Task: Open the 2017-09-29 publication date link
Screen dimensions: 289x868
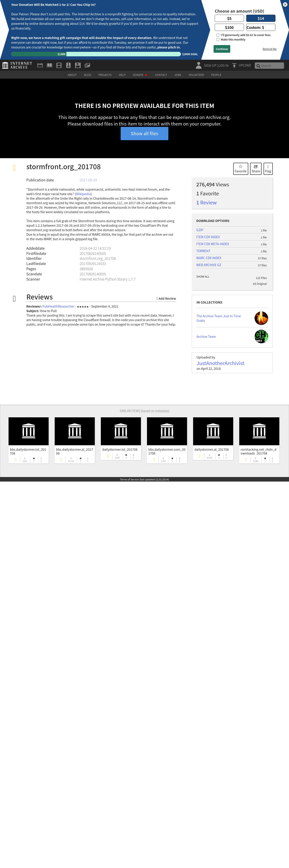Action: (88, 180)
